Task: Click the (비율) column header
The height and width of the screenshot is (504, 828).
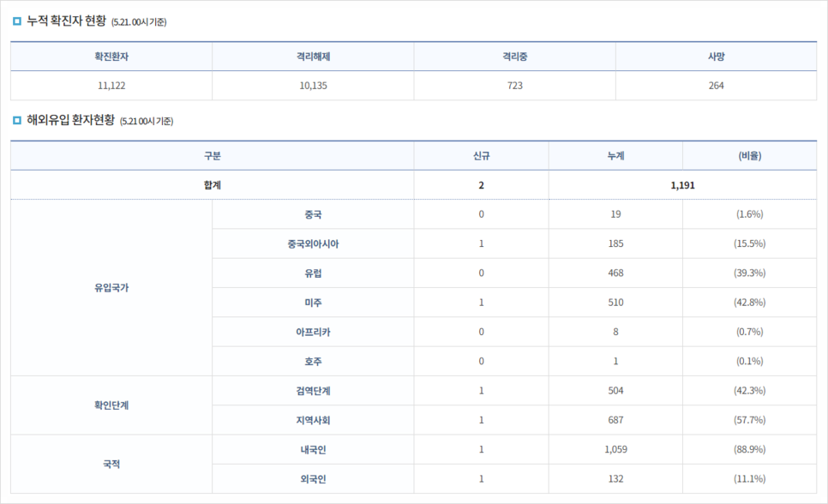Action: pyautogui.click(x=750, y=156)
